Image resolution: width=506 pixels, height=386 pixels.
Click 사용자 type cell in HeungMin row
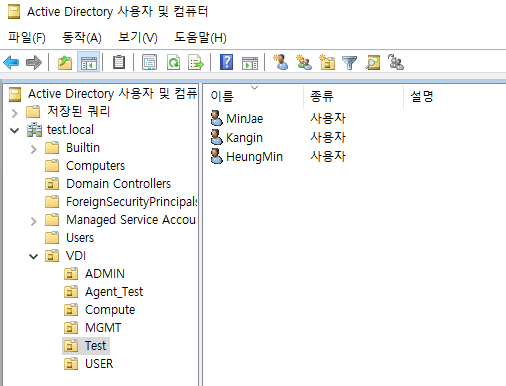[328, 156]
